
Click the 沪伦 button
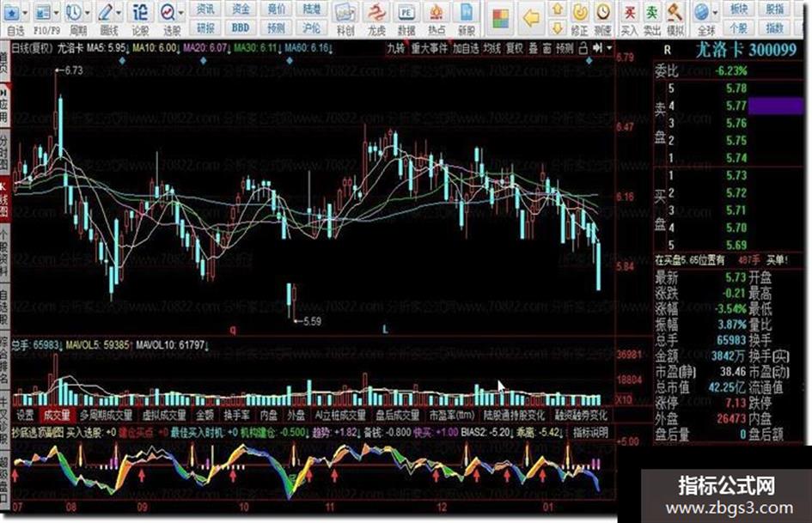pyautogui.click(x=312, y=27)
